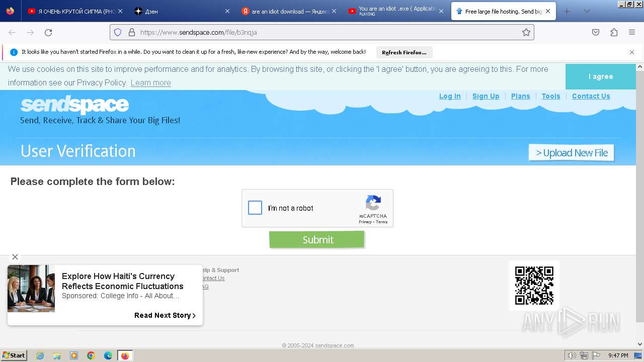Image resolution: width=644 pixels, height=362 pixels.
Task: Go to Contact Us in header
Action: [591, 96]
